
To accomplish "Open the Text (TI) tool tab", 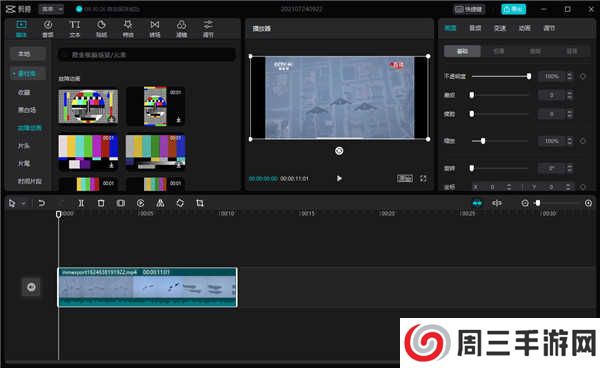I will [75, 29].
